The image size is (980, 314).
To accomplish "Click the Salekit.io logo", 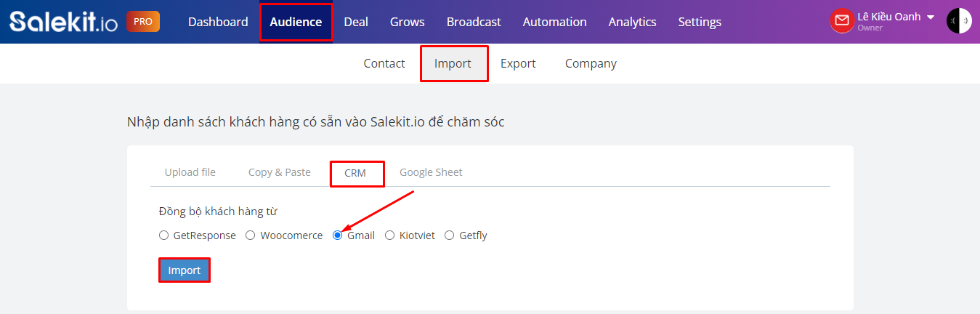I will pos(62,22).
